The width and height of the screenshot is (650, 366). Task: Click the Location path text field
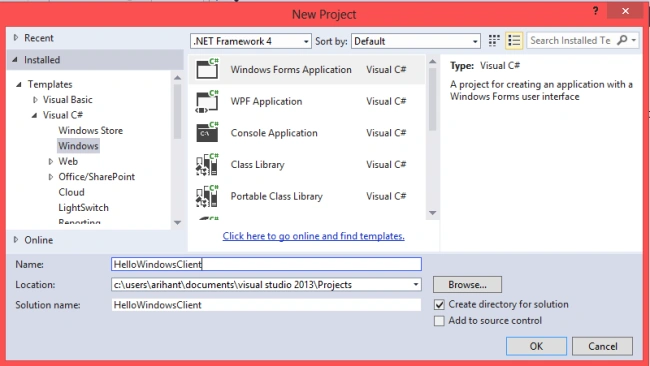(261, 285)
